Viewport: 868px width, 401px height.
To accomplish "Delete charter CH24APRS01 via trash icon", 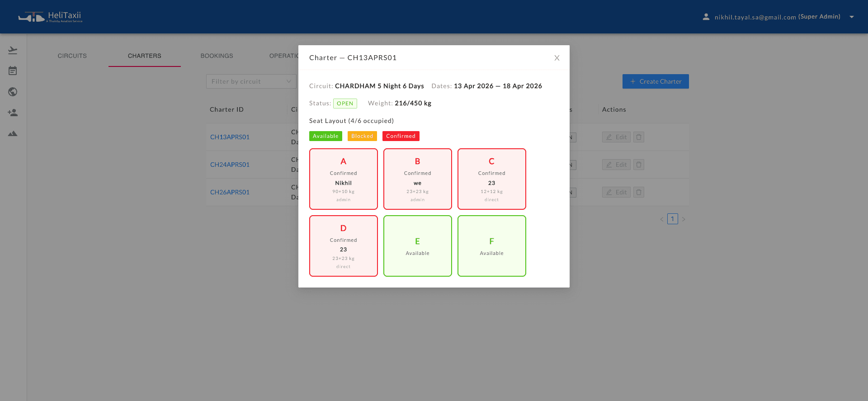I will pyautogui.click(x=639, y=165).
